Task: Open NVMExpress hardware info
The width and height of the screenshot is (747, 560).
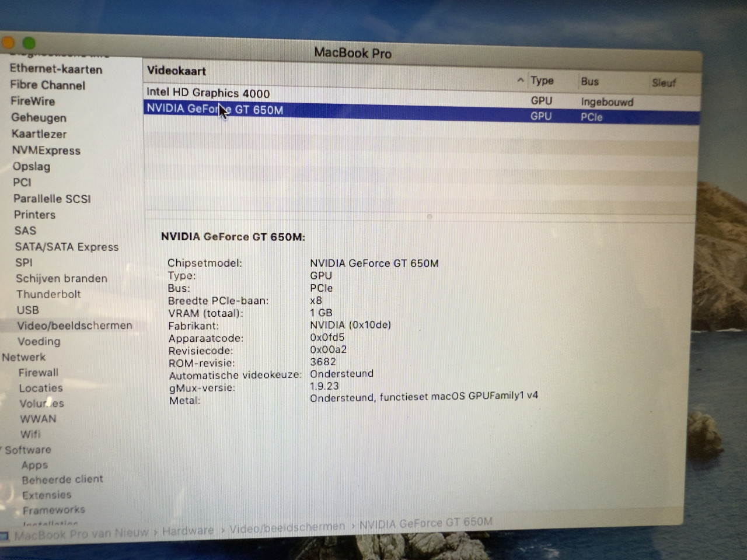Action: click(46, 150)
